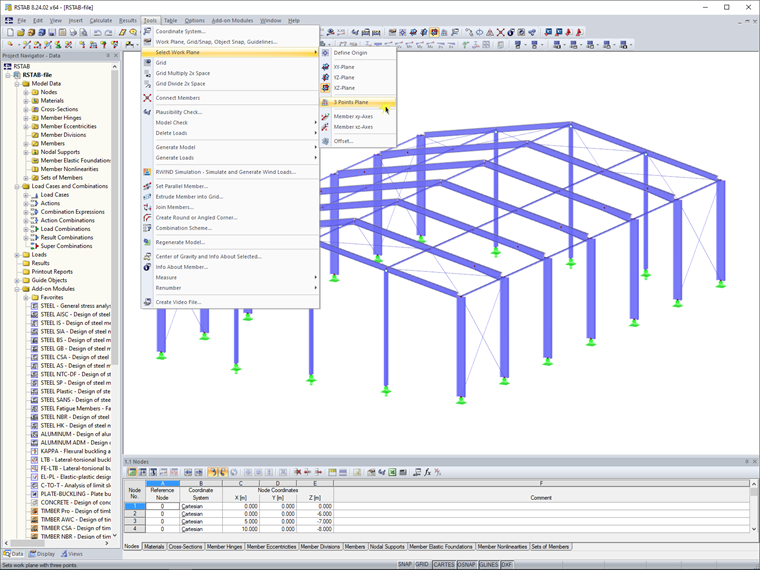Select the YZ-Plane icon in the submenu
Viewport: 760px width, 570px height.
pyautogui.click(x=325, y=78)
